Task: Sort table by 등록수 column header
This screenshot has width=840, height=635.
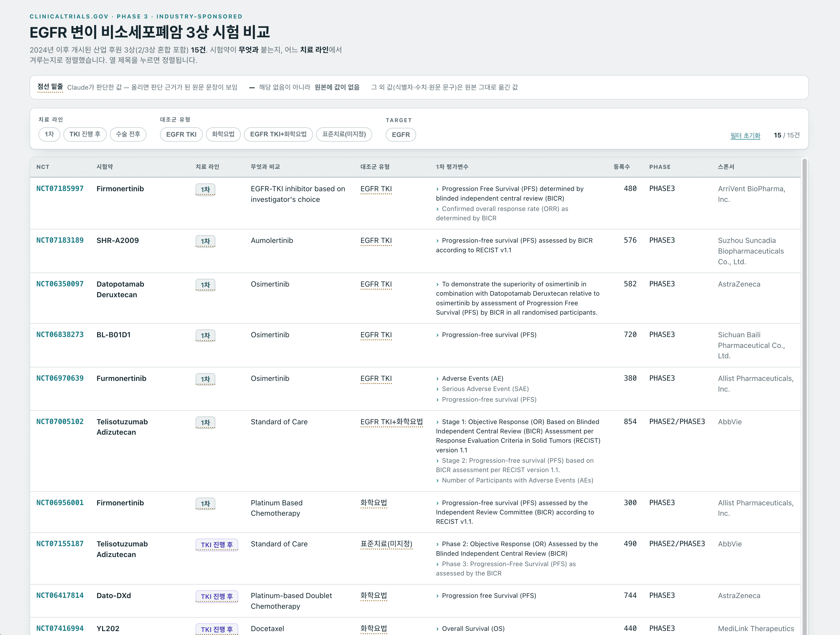Action: 622,167
